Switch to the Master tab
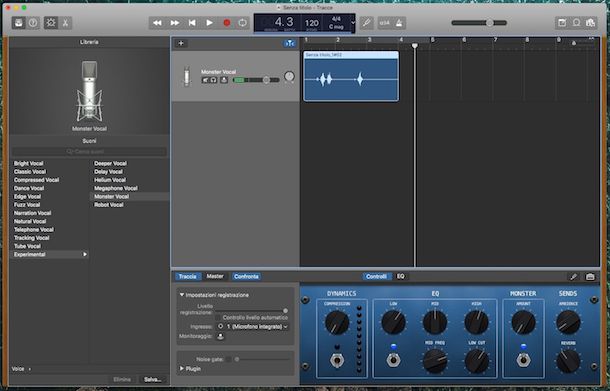The height and width of the screenshot is (391, 610). (x=215, y=276)
